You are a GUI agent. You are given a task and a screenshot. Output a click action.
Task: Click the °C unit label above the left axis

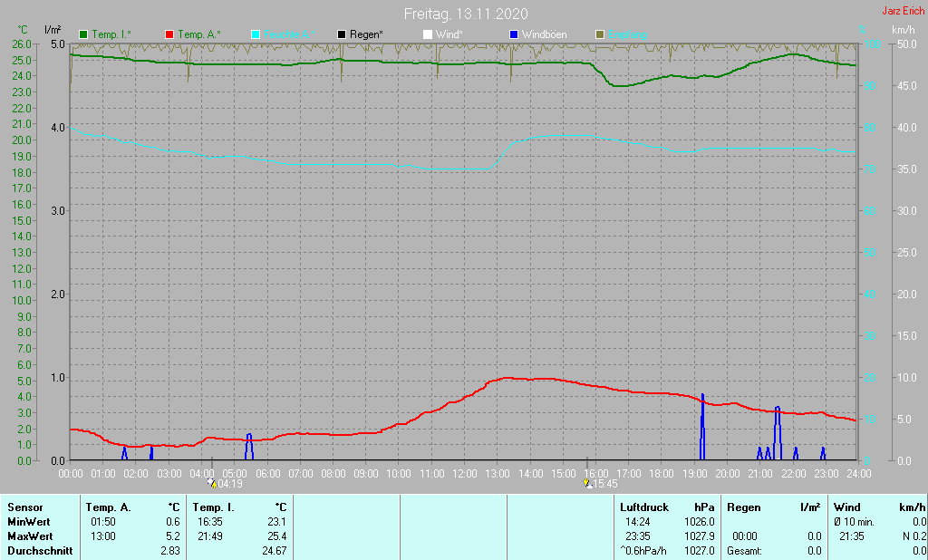click(x=23, y=30)
